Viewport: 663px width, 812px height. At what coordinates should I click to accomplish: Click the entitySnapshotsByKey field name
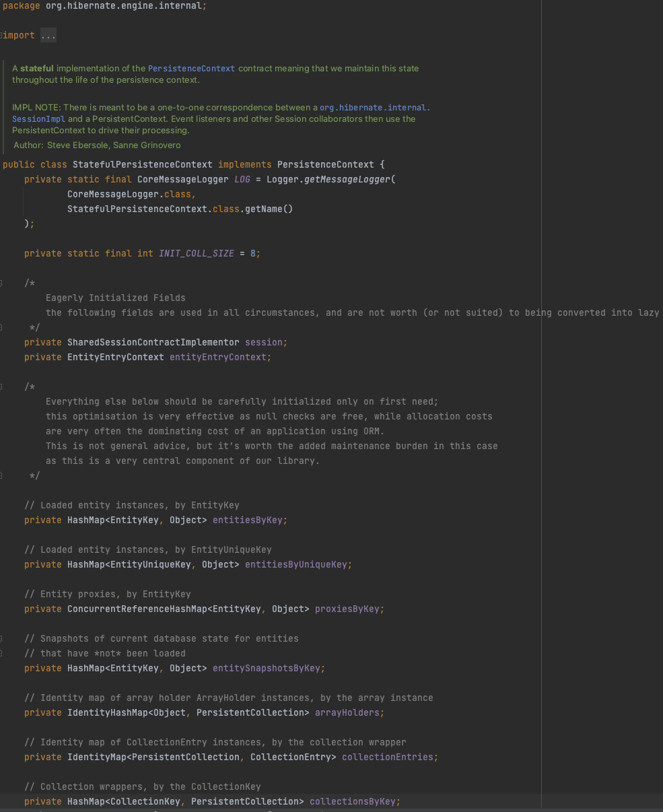[267, 669]
